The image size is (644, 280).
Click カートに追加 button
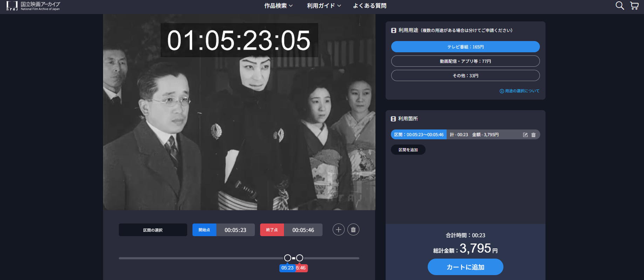pyautogui.click(x=465, y=267)
